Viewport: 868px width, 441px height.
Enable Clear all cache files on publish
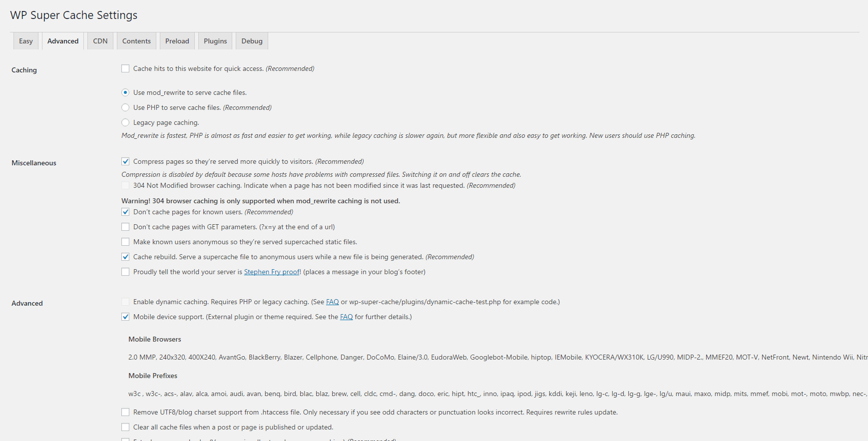click(125, 427)
